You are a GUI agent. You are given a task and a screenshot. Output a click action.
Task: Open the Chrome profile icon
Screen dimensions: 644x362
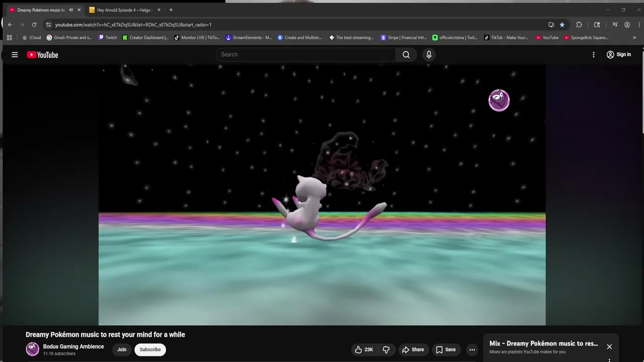[x=627, y=25]
